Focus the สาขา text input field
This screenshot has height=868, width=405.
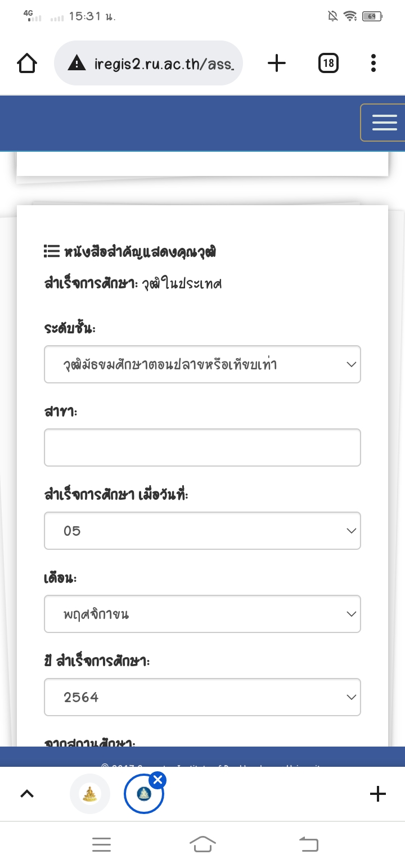click(202, 447)
